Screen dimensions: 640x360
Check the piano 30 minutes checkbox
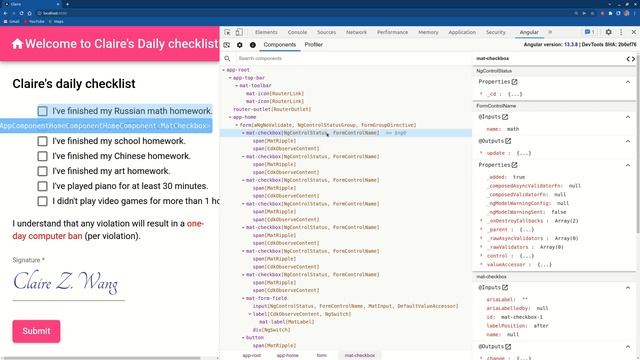pyautogui.click(x=42, y=186)
